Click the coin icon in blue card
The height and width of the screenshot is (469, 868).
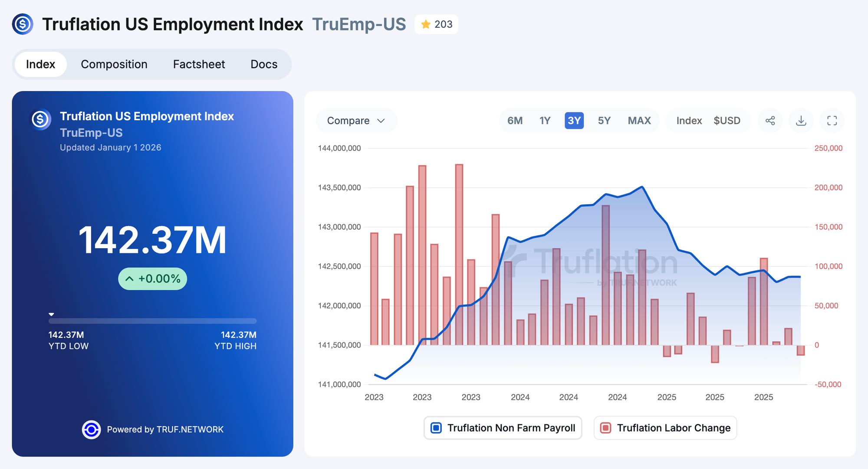click(40, 119)
